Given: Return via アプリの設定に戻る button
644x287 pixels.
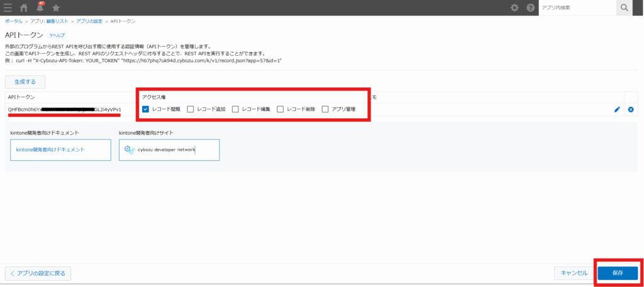Looking at the screenshot, I should pyautogui.click(x=38, y=273).
